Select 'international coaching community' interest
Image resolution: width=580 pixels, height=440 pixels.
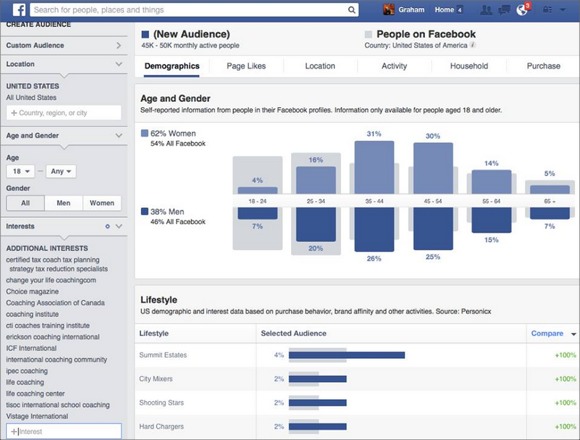[57, 359]
